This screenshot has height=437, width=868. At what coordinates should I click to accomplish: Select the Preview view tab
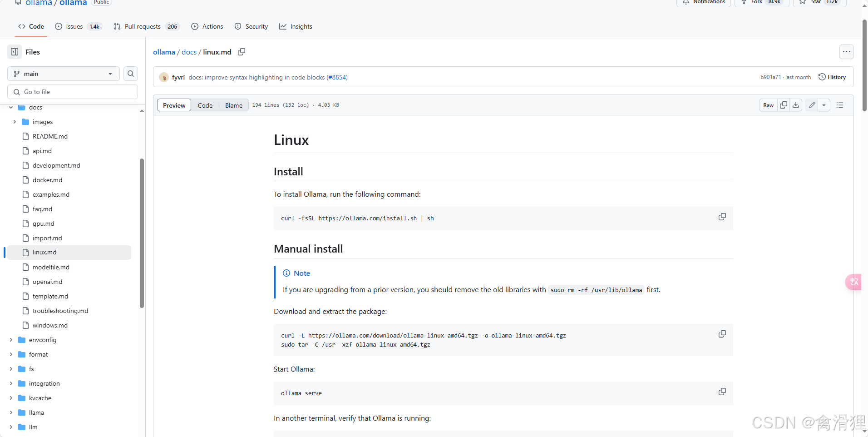tap(174, 105)
